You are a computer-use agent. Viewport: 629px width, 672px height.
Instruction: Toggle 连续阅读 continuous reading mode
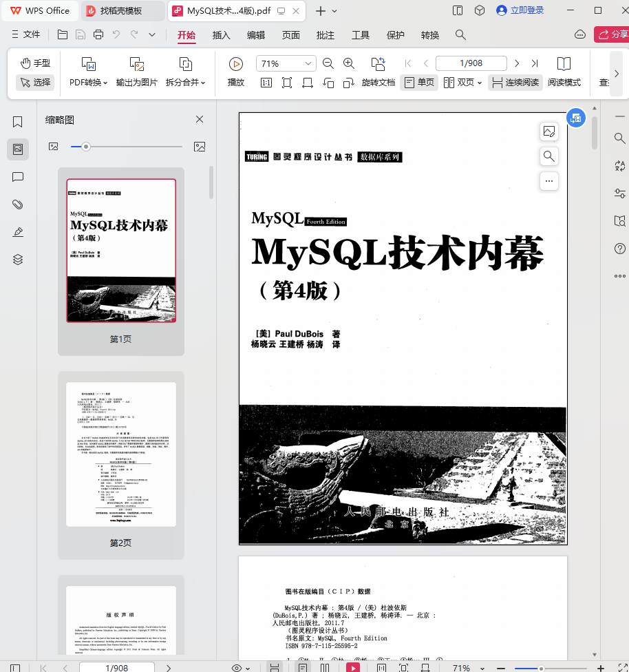click(515, 83)
